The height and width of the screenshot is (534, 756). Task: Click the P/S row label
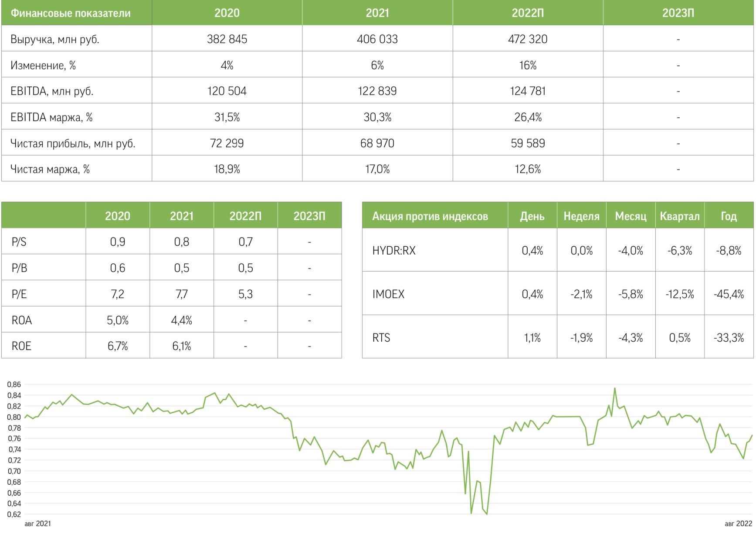pos(19,242)
